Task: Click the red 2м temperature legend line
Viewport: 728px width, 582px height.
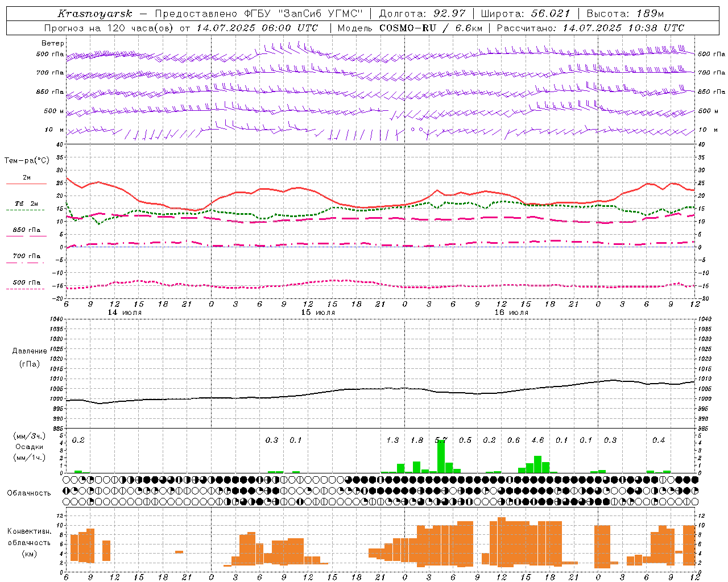Action: click(26, 184)
